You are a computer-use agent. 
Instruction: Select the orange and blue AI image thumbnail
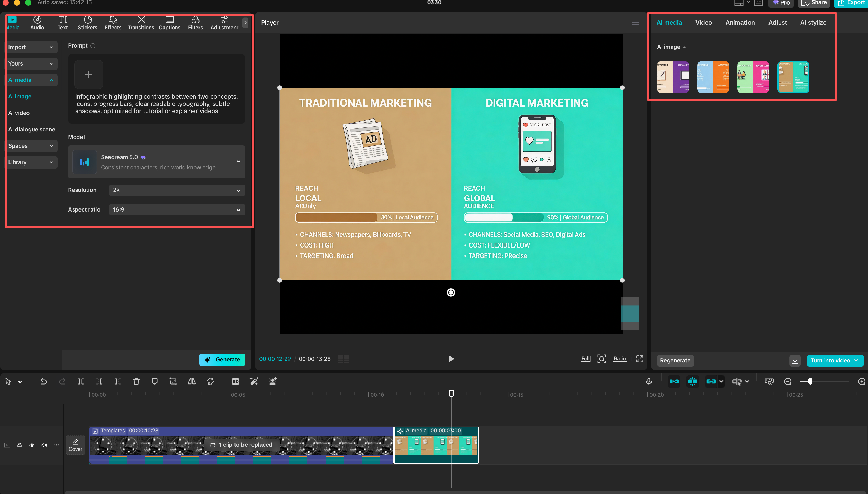[713, 77]
